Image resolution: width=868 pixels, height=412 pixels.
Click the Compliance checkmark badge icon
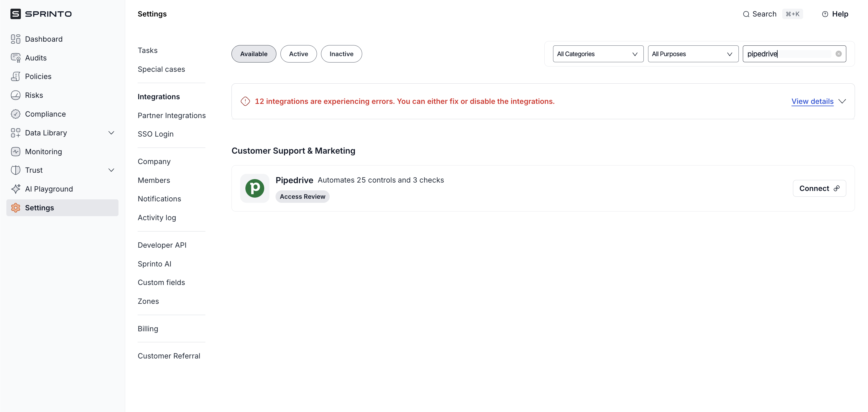[16, 114]
